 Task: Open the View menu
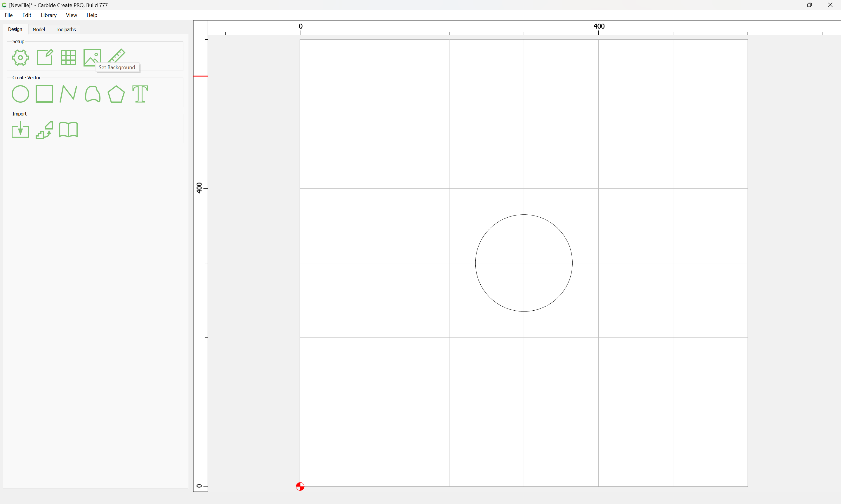click(71, 15)
